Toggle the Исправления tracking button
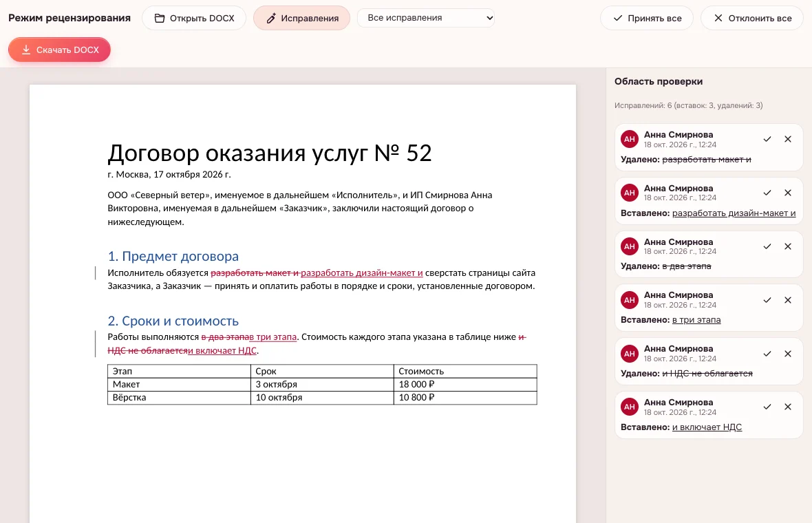812x523 pixels. click(x=301, y=18)
